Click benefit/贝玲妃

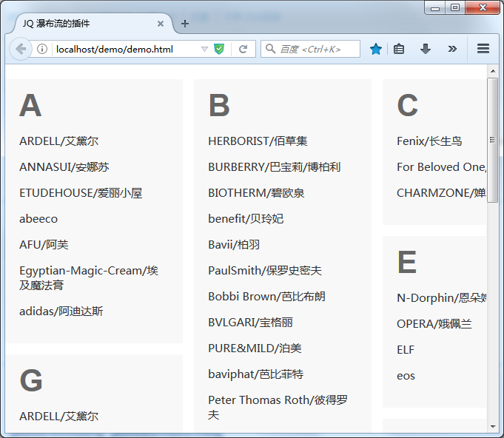coord(246,219)
